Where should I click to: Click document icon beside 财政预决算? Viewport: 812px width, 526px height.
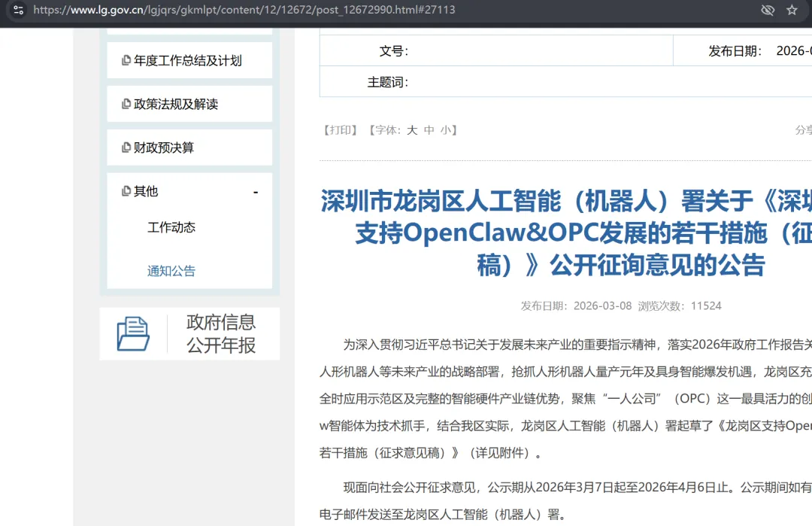pos(126,147)
